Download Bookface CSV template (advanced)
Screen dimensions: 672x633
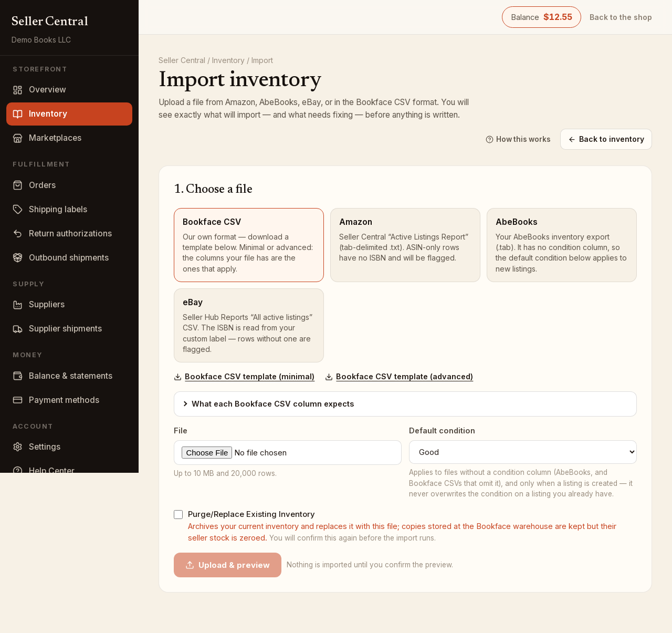404,377
